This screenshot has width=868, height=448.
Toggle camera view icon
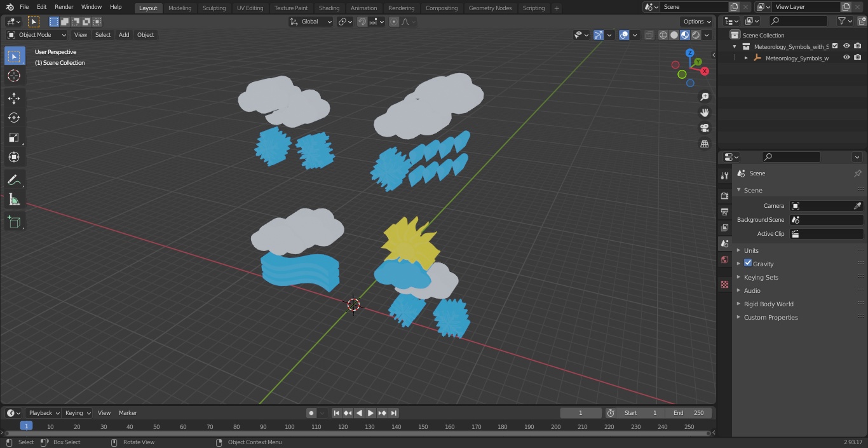coord(705,128)
